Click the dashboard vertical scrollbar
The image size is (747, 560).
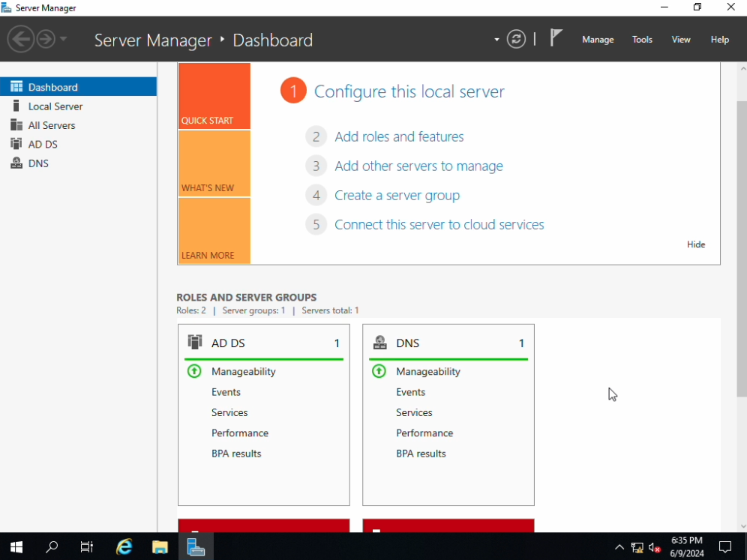coord(741,247)
